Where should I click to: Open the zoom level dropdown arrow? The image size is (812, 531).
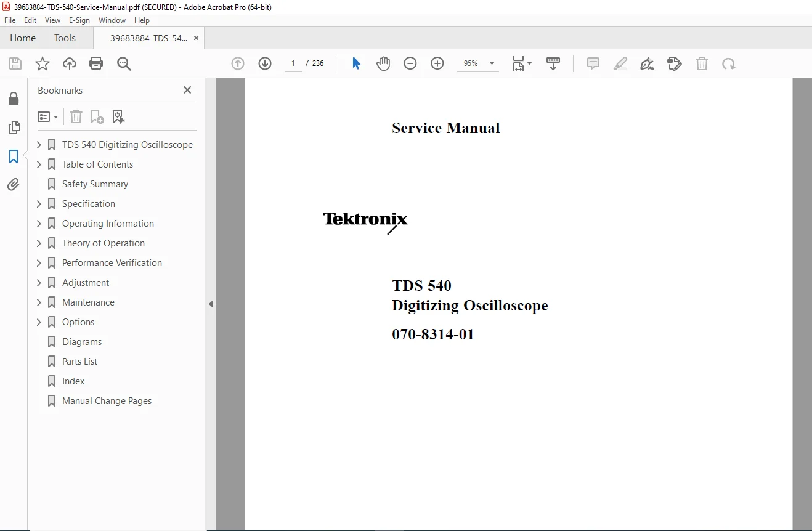[x=492, y=63]
